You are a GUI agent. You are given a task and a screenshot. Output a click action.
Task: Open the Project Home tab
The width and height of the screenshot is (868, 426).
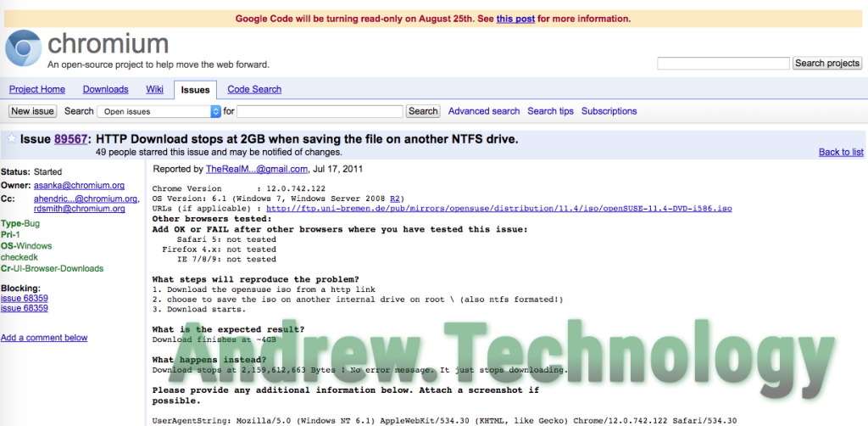click(37, 89)
